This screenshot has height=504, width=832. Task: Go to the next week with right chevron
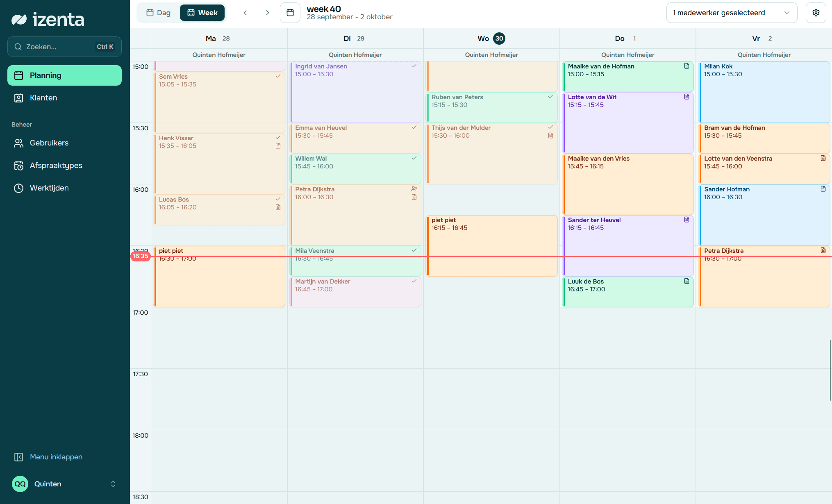(x=267, y=13)
